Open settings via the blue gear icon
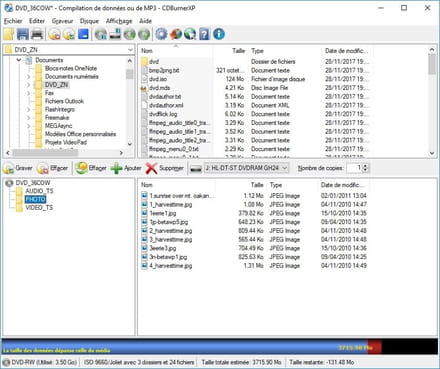 tap(161, 34)
